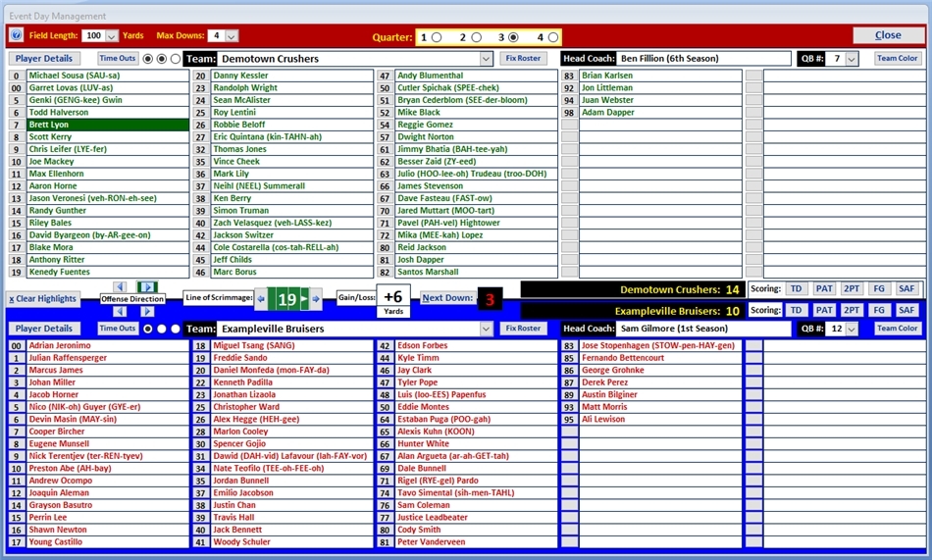Image resolution: width=932 pixels, height=560 pixels.
Task: Set Bruisers offense direction to right arrow
Action: 147,311
